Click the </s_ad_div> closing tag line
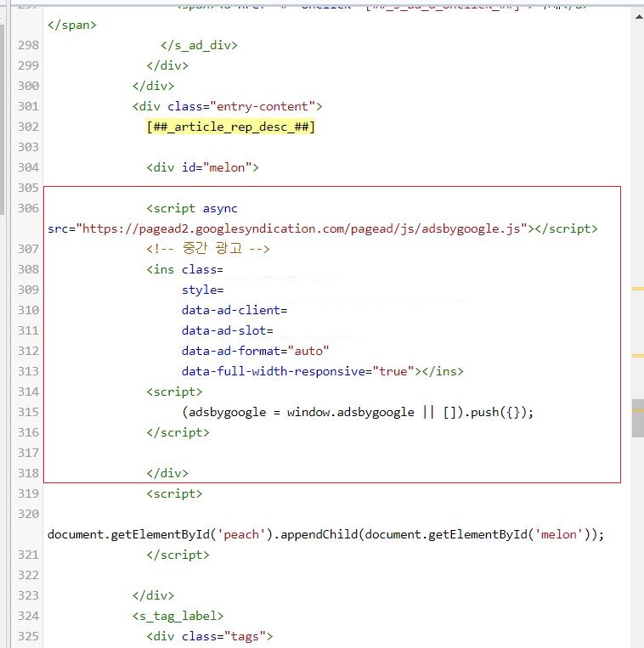 click(200, 45)
